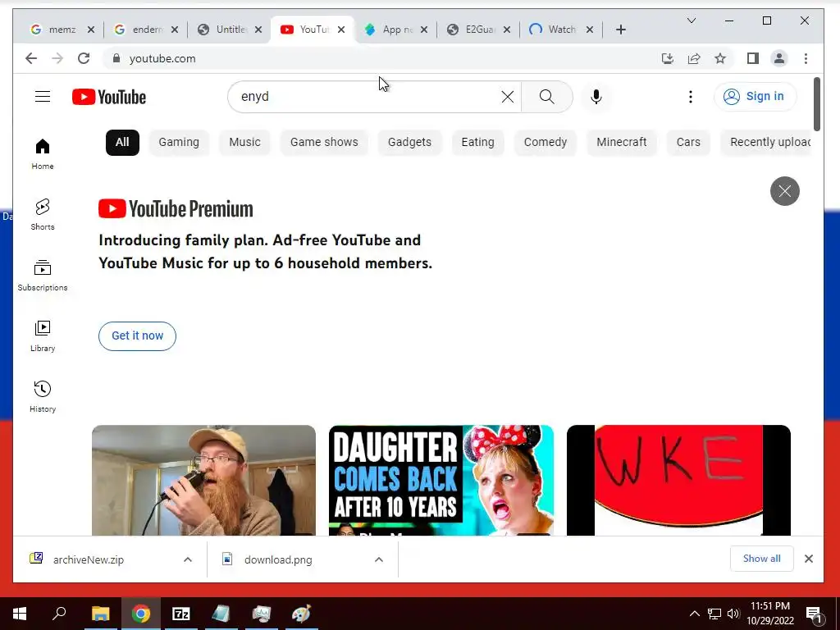Open the volume control in tray
The image size is (840, 630).
733,614
